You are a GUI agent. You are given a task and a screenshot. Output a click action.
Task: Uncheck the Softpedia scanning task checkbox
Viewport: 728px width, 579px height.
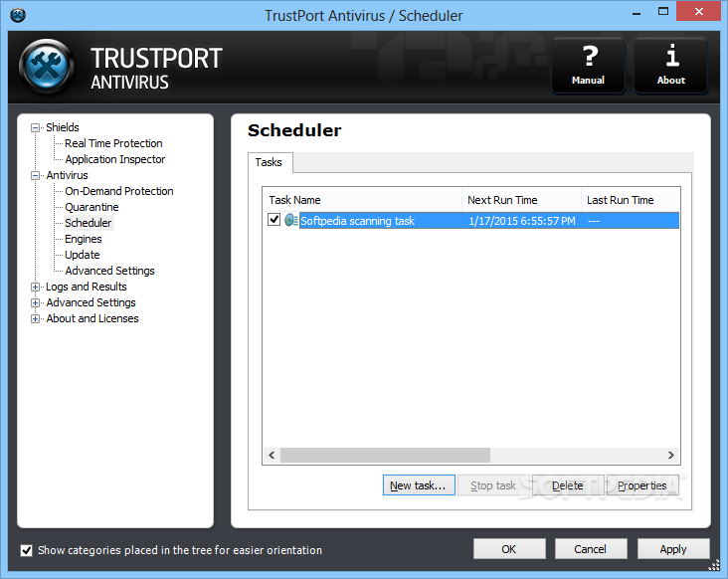(273, 219)
